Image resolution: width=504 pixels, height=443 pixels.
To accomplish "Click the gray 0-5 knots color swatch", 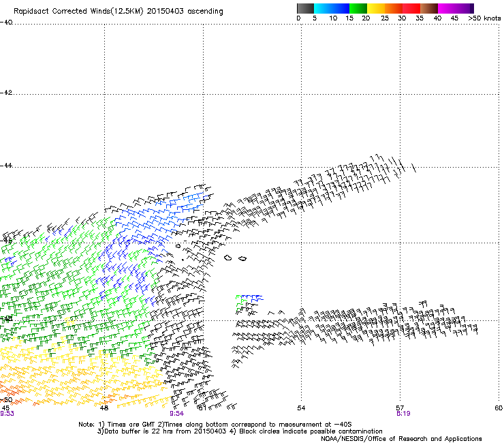I will tap(305, 8).
